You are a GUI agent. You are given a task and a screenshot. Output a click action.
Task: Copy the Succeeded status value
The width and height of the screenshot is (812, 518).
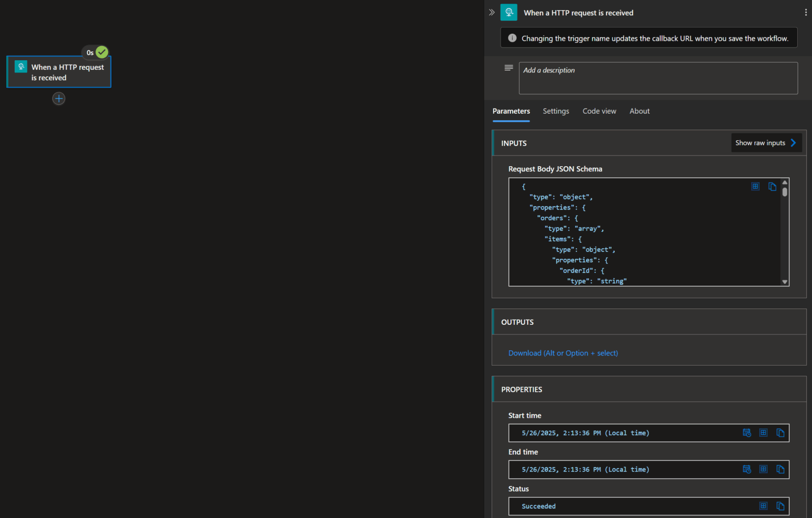pyautogui.click(x=781, y=506)
